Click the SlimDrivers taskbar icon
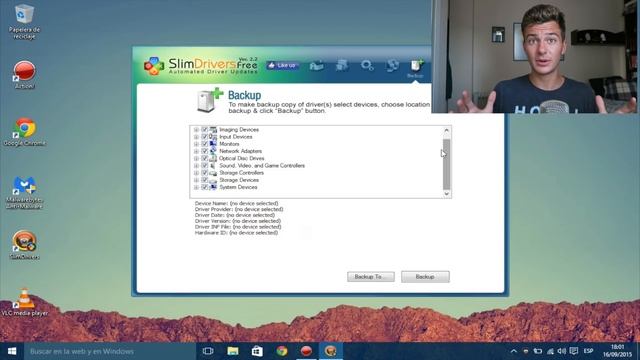 [331, 351]
